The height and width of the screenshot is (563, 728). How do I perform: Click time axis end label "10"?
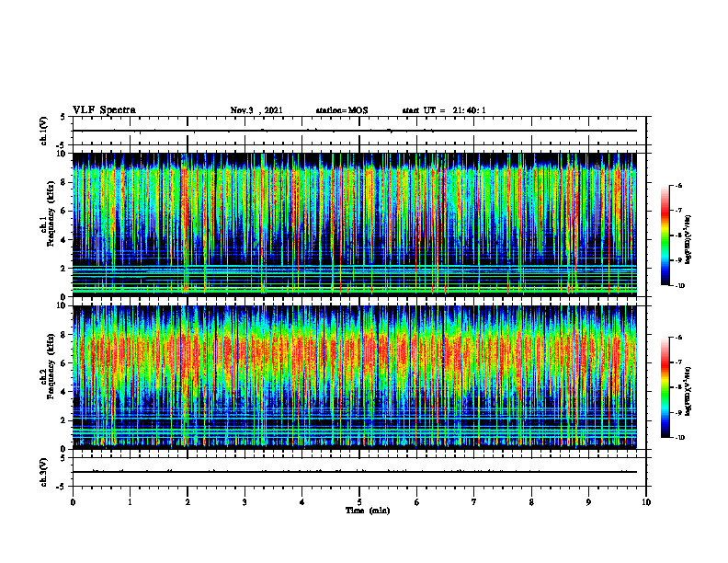(646, 502)
